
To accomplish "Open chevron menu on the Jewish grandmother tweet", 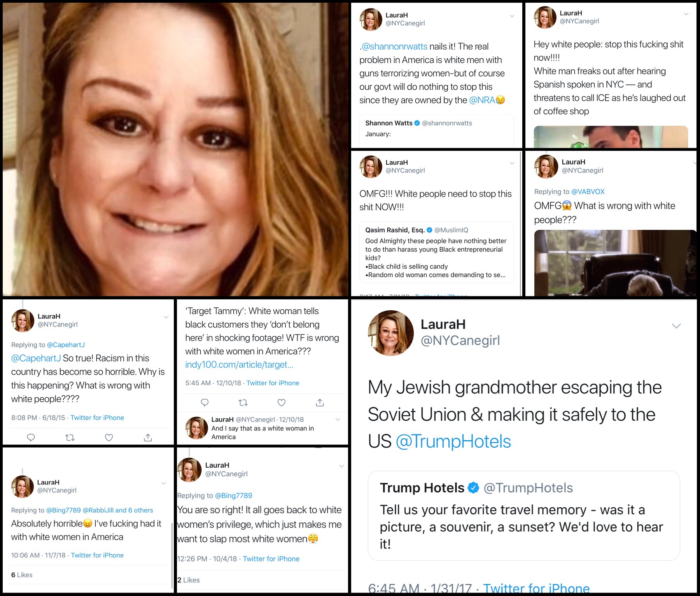I will pyautogui.click(x=676, y=326).
